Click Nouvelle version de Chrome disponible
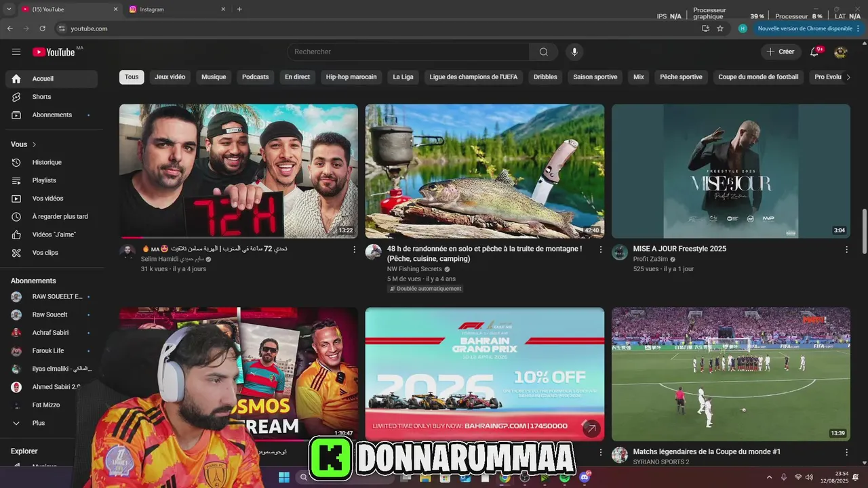This screenshot has height=488, width=868. pos(804,28)
